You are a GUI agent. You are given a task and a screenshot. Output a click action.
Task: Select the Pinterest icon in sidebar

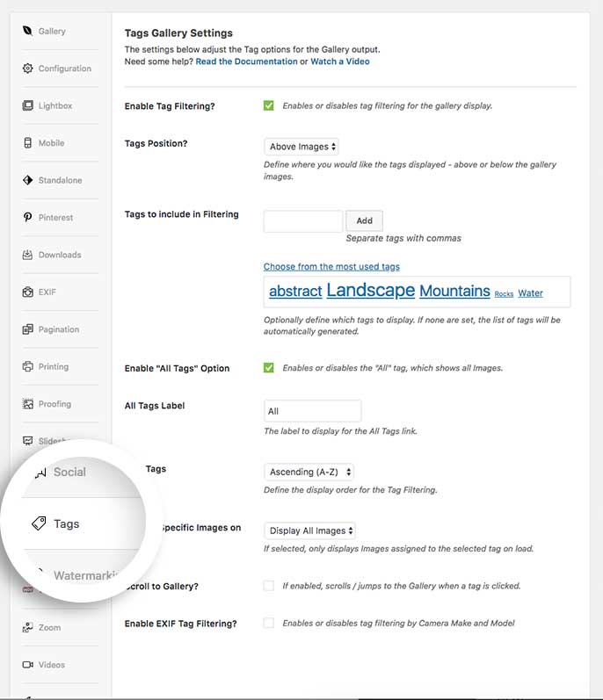[x=28, y=218]
